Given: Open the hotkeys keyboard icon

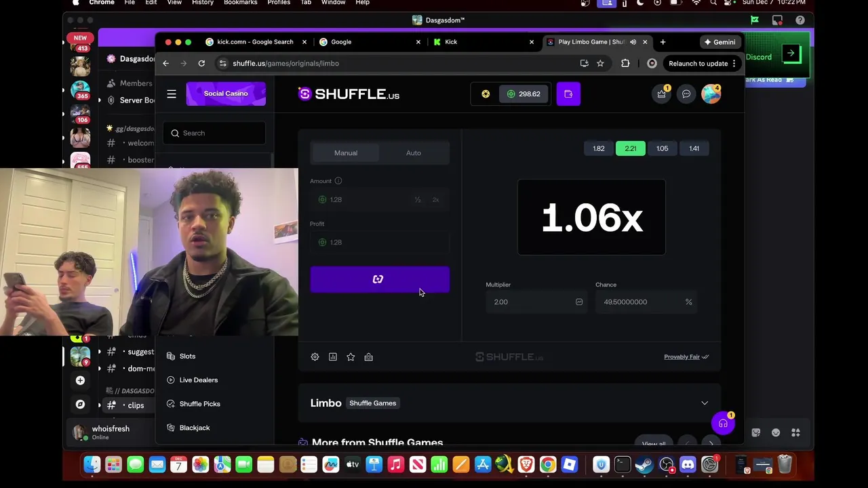Looking at the screenshot, I should [x=368, y=357].
